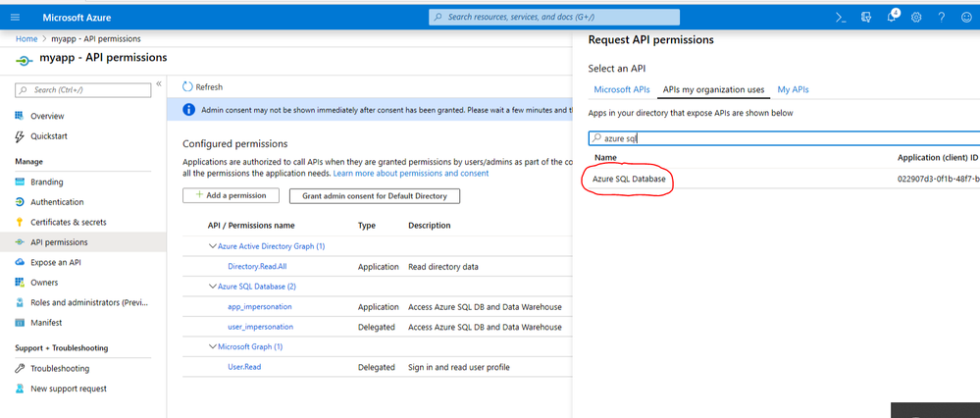Collapse the left sidebar with the chevron

point(159,83)
